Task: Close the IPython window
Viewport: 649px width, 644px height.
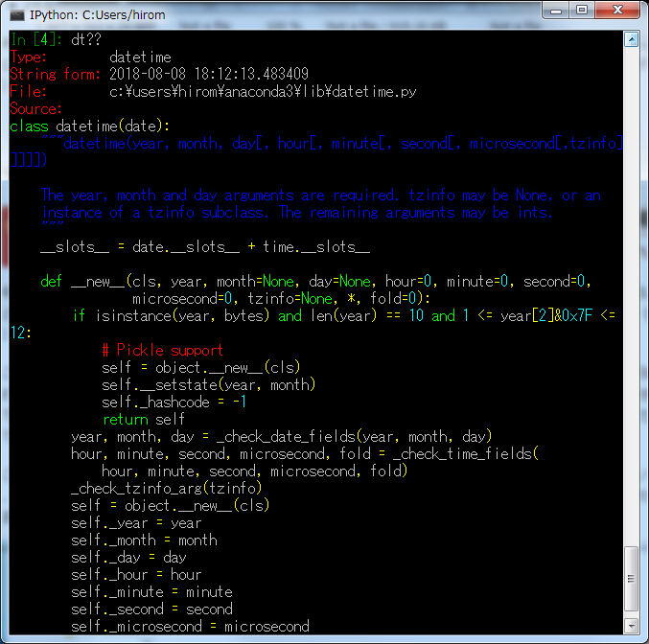Action: tap(617, 10)
